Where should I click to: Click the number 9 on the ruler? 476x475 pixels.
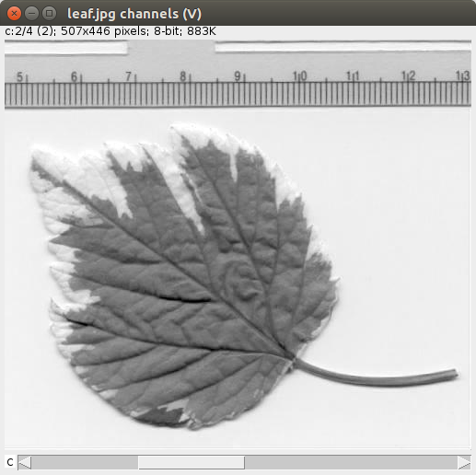238,75
